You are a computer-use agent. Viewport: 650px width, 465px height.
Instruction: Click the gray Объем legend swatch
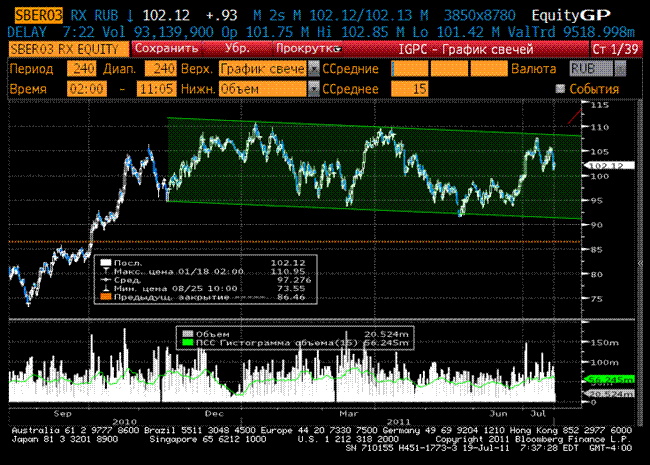click(188, 334)
